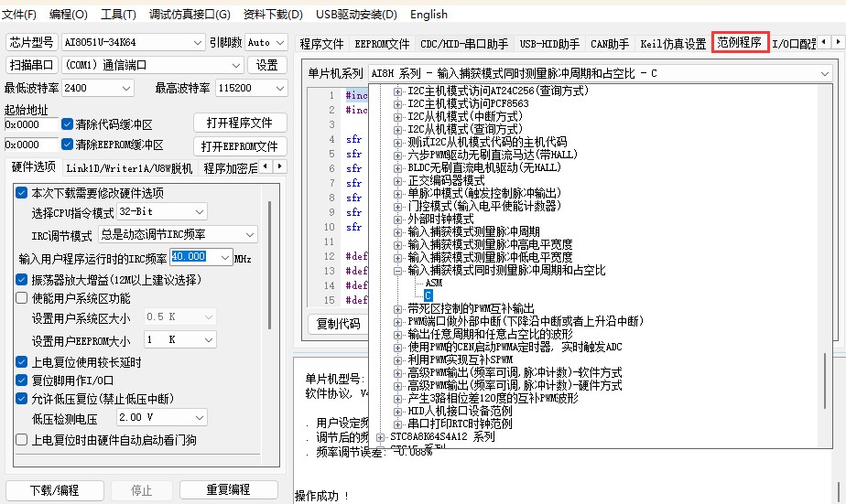Toggle 允许低压复位(禁止低压中断) checkbox
This screenshot has width=846, height=504.
pyautogui.click(x=22, y=399)
